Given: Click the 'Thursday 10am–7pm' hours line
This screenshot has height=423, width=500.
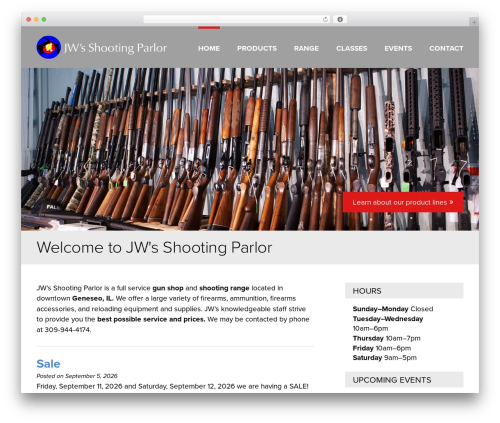Looking at the screenshot, I should point(387,338).
